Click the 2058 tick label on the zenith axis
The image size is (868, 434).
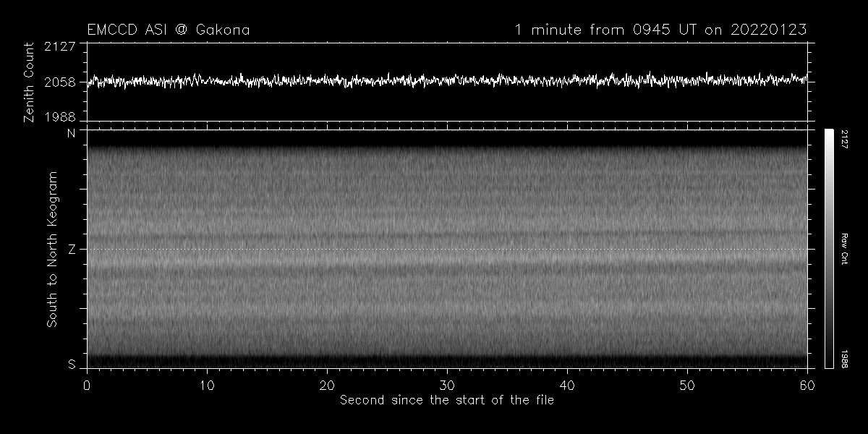[61, 82]
